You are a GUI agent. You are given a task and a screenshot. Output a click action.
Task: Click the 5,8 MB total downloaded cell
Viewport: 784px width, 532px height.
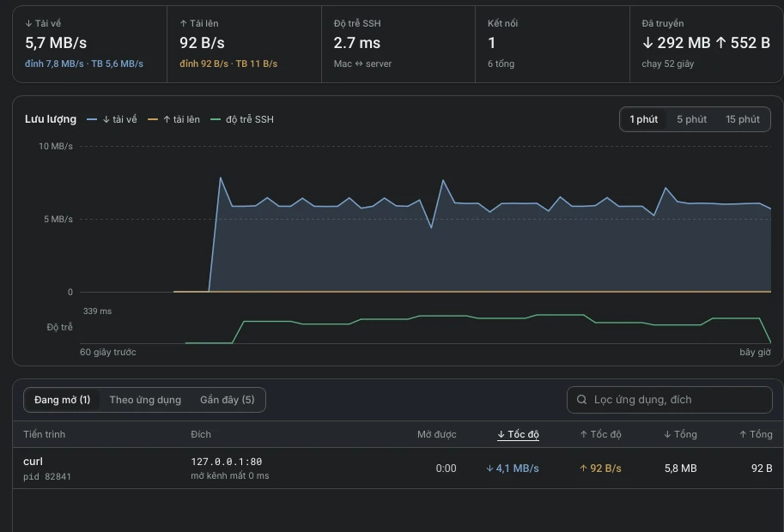click(680, 469)
